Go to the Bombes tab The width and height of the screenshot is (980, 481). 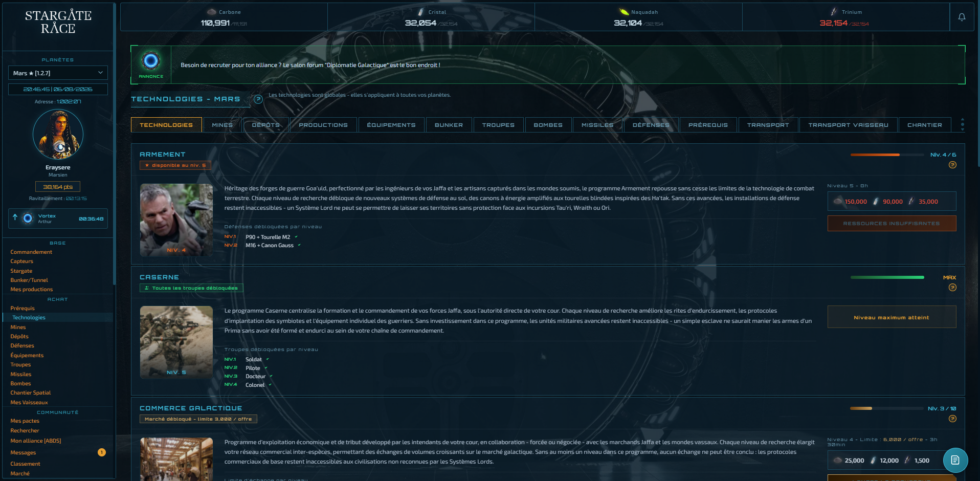(548, 125)
